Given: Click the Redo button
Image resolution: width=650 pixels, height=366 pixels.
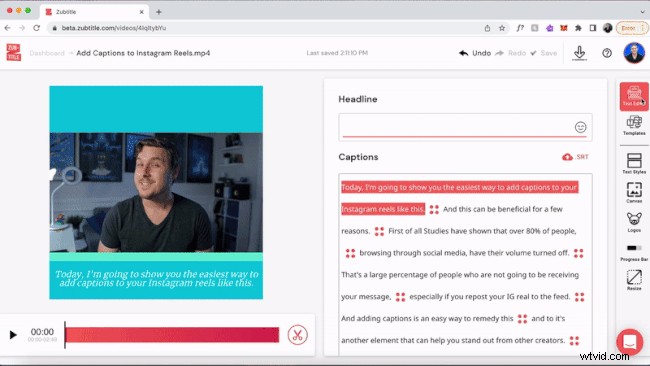Looking at the screenshot, I should point(511,53).
